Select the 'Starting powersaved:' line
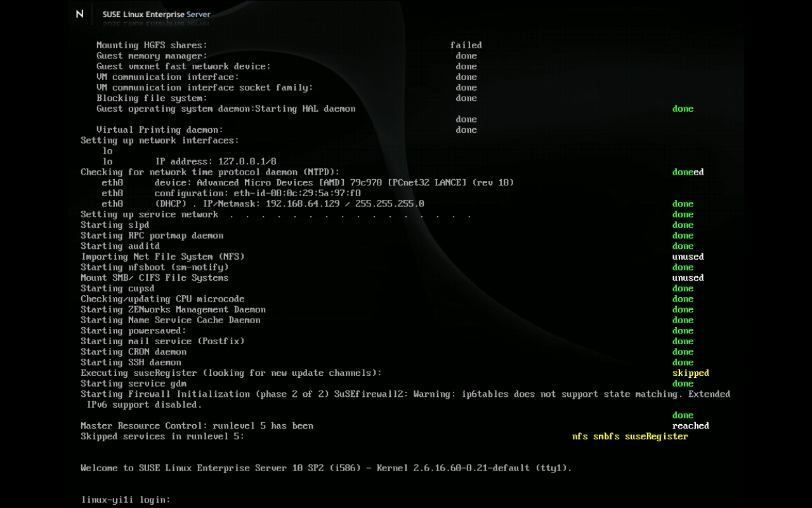The width and height of the screenshot is (812, 508). click(x=133, y=331)
